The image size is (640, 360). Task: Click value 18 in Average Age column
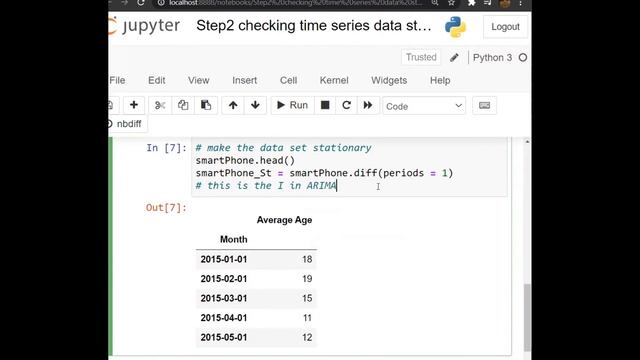(x=307, y=259)
